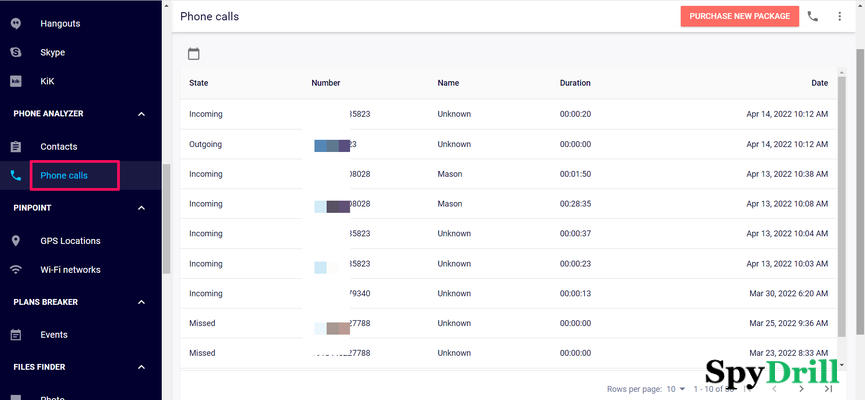
Task: Select Phone calls in the sidebar
Action: (64, 176)
